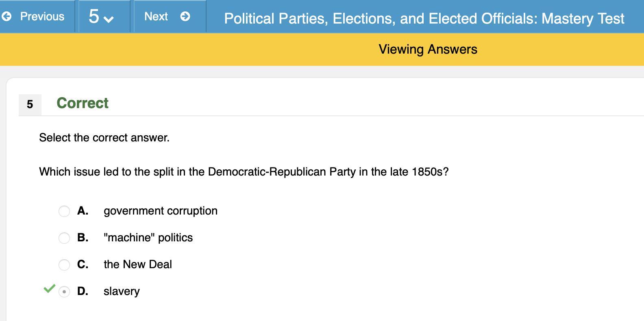Image resolution: width=644 pixels, height=321 pixels.
Task: Click the Viewing Answers banner
Action: point(428,49)
